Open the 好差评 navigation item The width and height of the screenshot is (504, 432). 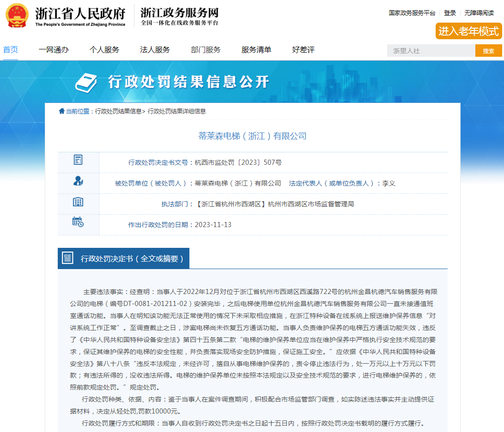pyautogui.click(x=303, y=50)
